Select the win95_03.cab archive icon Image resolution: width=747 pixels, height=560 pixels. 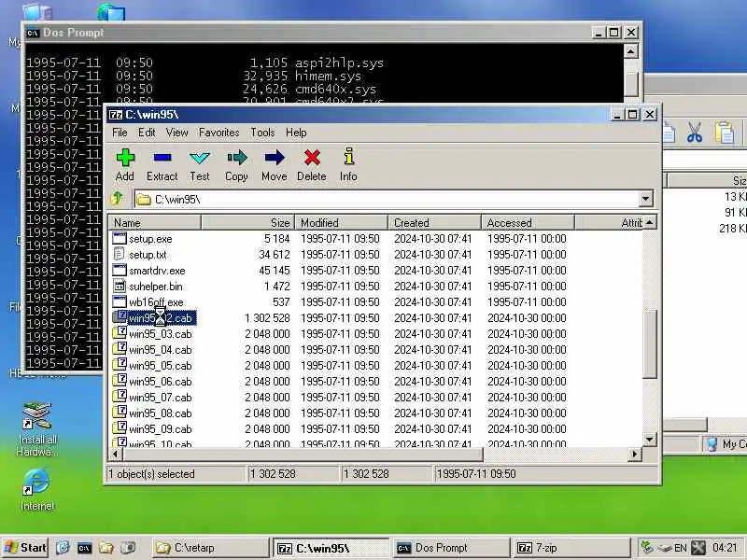[x=120, y=333]
